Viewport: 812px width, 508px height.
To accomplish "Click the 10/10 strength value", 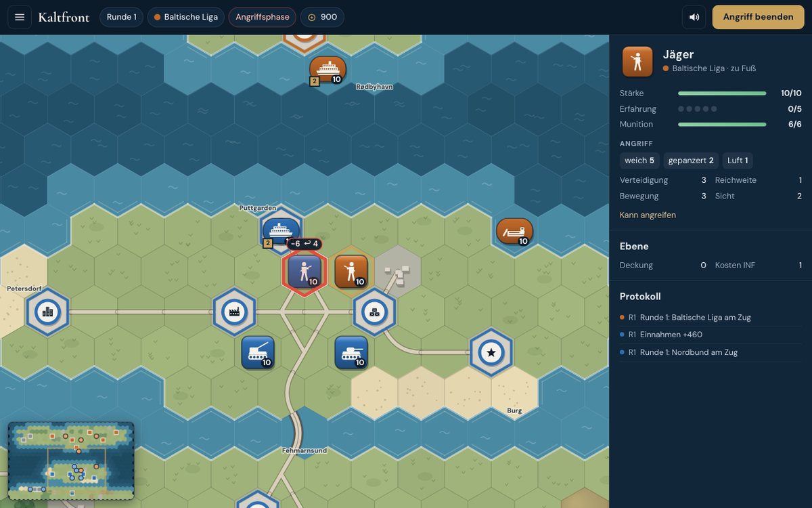I will [x=791, y=93].
